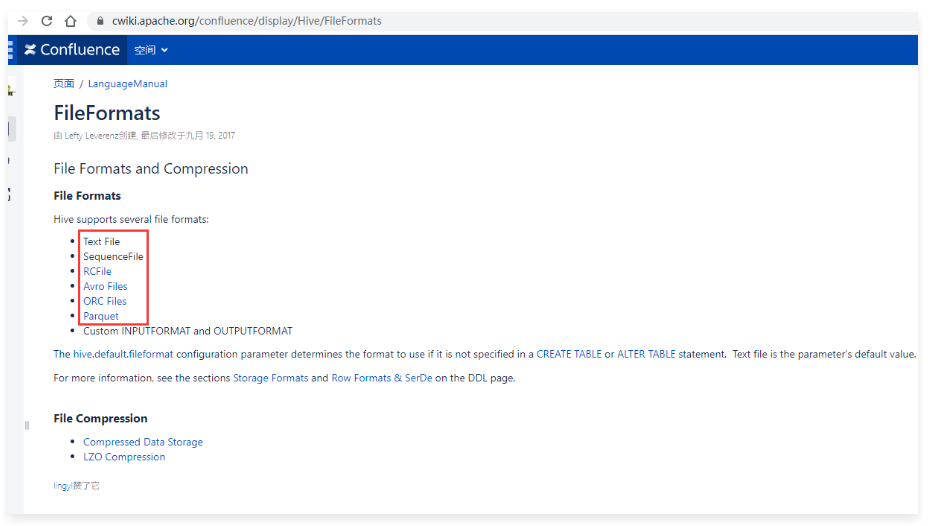Click the FileFormats page title

[107, 113]
